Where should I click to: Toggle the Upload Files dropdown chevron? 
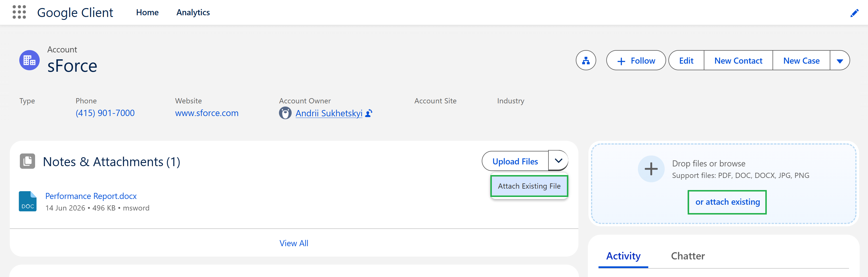tap(558, 161)
